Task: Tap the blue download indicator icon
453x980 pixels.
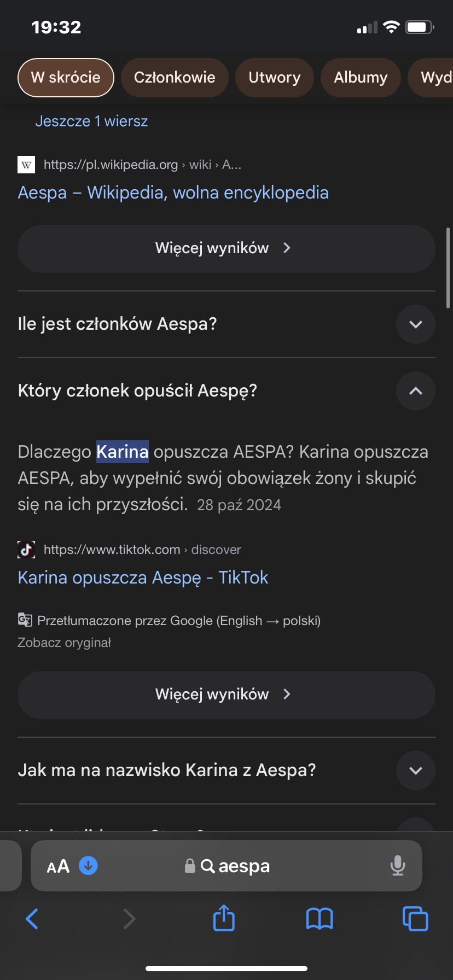Action: [88, 865]
